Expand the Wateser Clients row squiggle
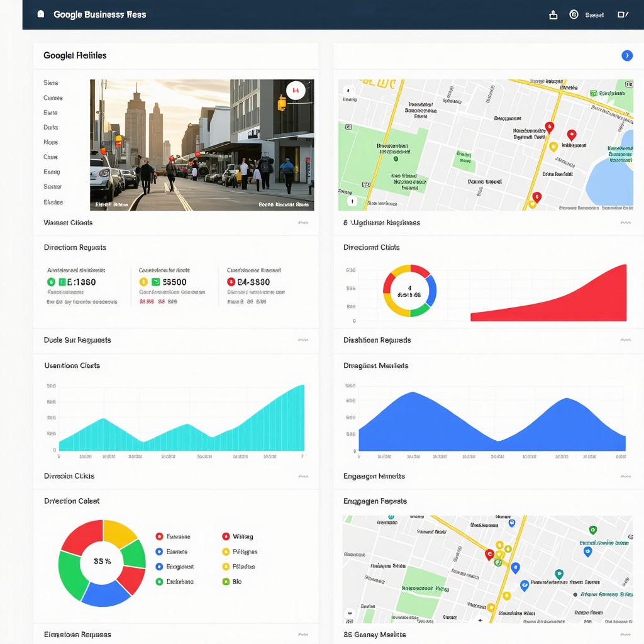644x644 pixels. coord(303,223)
